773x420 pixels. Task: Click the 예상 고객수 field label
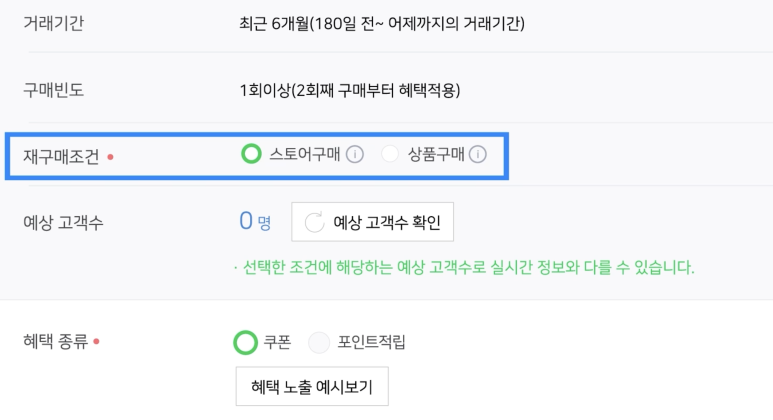click(x=63, y=223)
